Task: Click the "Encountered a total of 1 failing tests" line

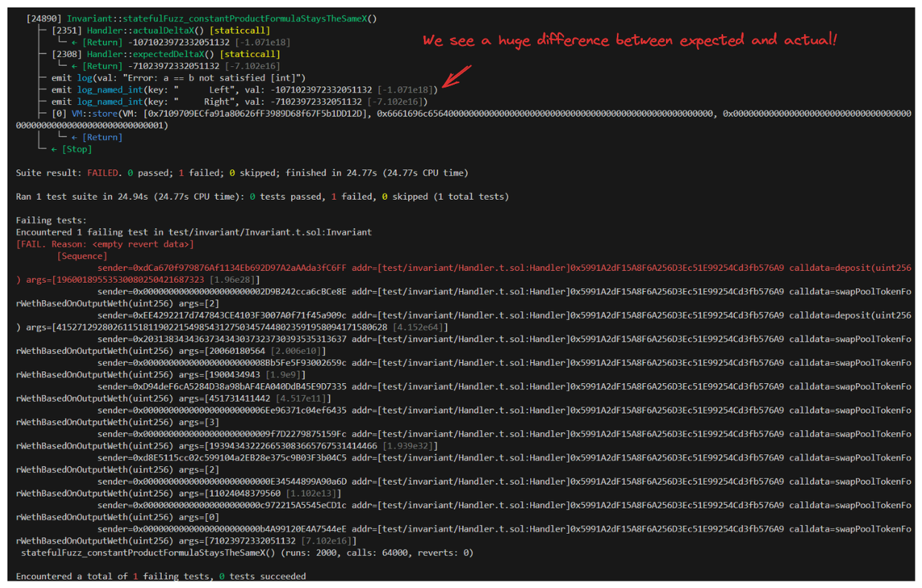Action: [160, 577]
